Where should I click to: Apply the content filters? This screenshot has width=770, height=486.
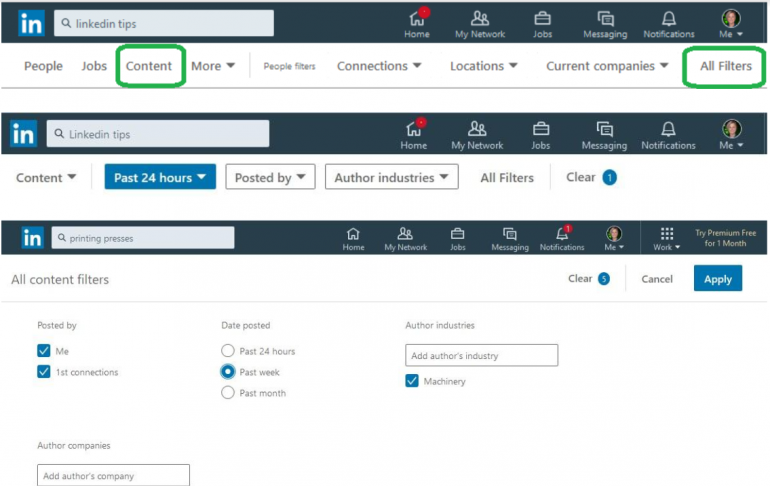(717, 278)
